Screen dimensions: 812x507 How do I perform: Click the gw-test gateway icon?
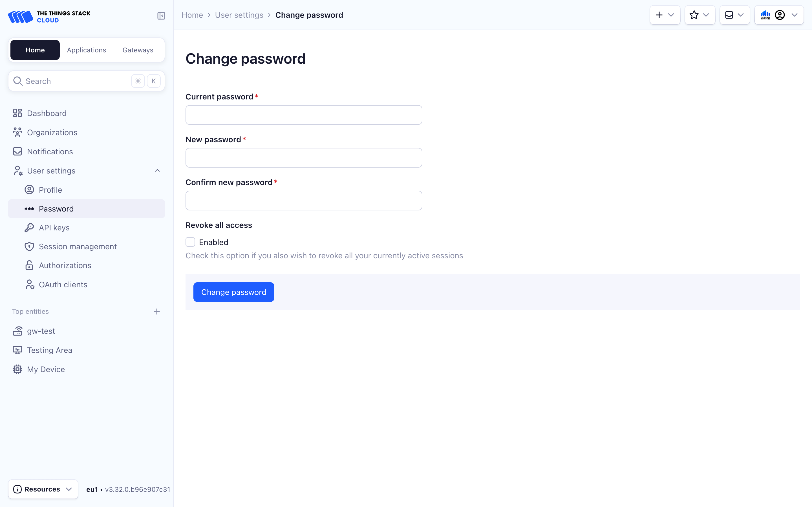click(17, 331)
